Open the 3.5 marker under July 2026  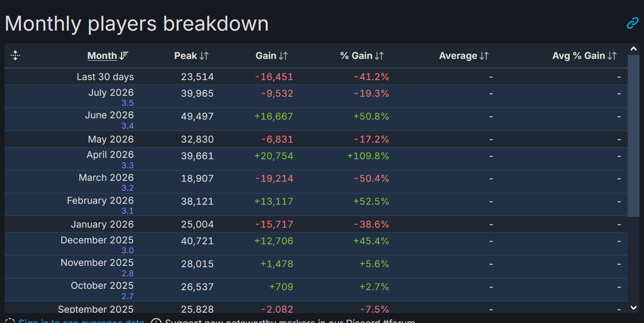127,103
